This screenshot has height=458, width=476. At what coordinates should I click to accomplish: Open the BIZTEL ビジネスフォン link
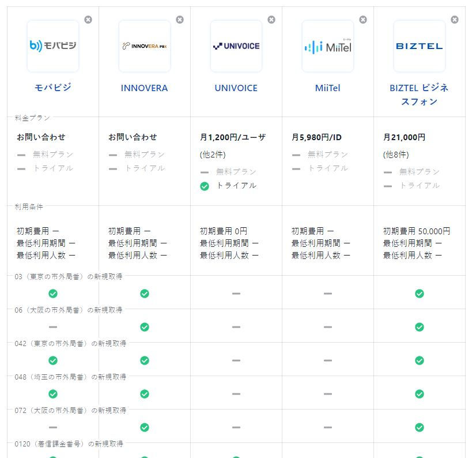(420, 95)
